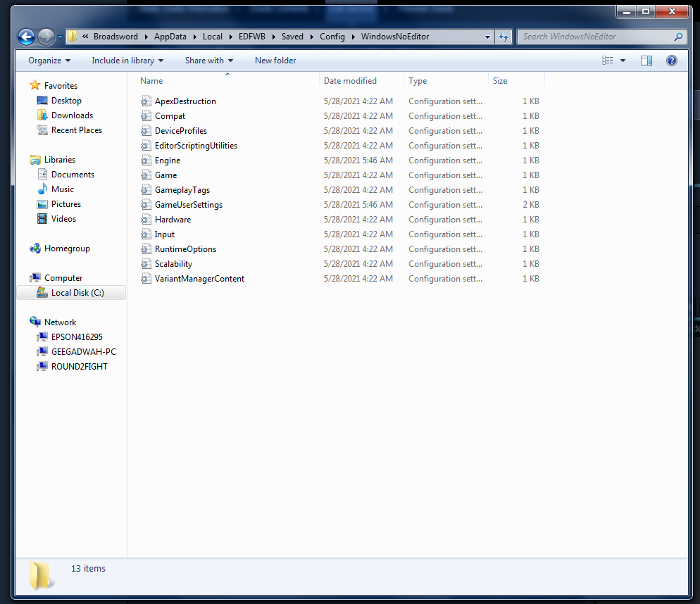This screenshot has height=604, width=700.
Task: Click the search magnifier icon
Action: pyautogui.click(x=678, y=37)
